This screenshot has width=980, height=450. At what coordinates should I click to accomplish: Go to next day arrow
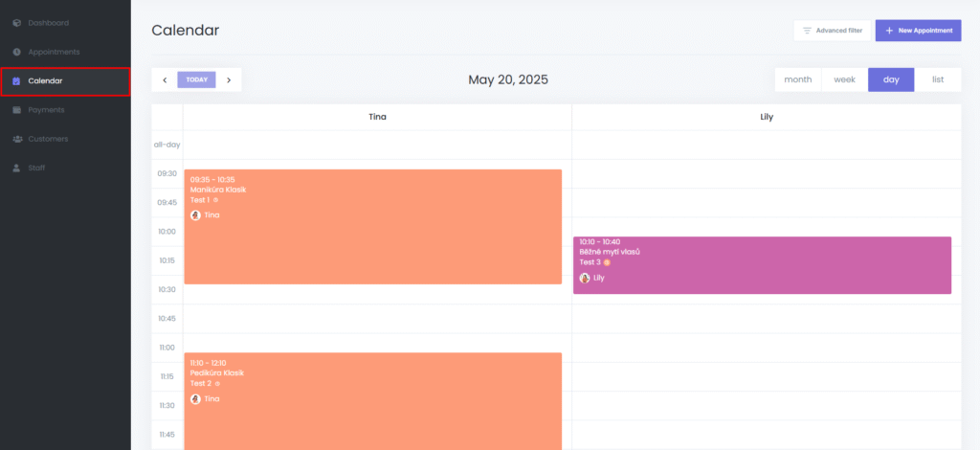pyautogui.click(x=229, y=80)
